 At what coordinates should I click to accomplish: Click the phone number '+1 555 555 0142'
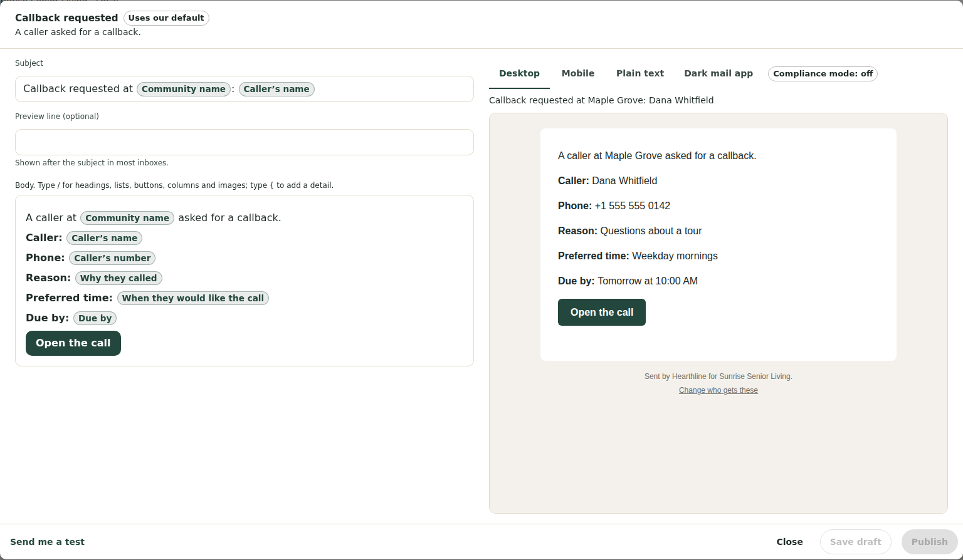tap(633, 205)
